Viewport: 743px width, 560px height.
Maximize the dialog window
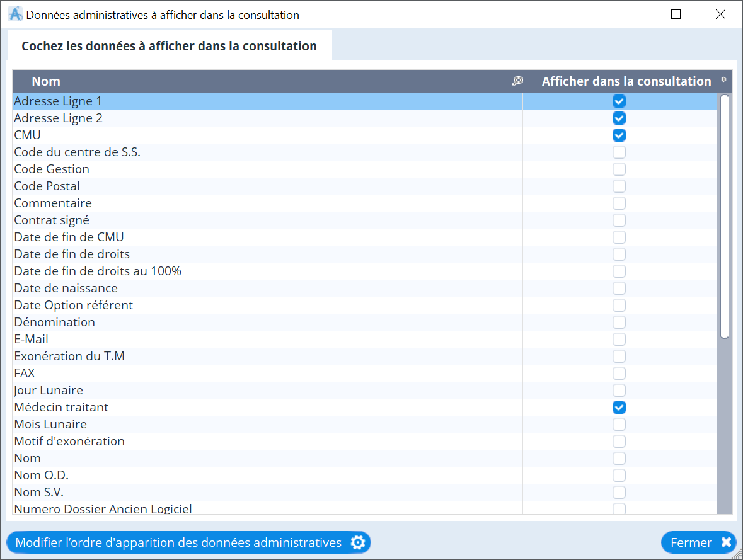coord(676,14)
